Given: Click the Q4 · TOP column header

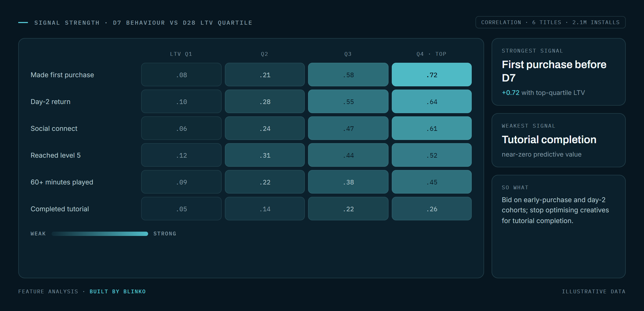Looking at the screenshot, I should 431,54.
